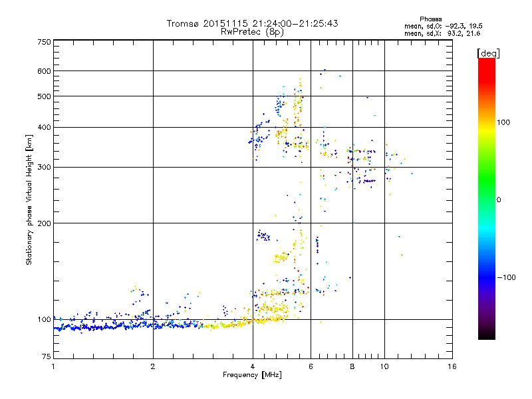This screenshot has width=532, height=399.
Task: Click y-axis label '500'
Action: click(44, 96)
